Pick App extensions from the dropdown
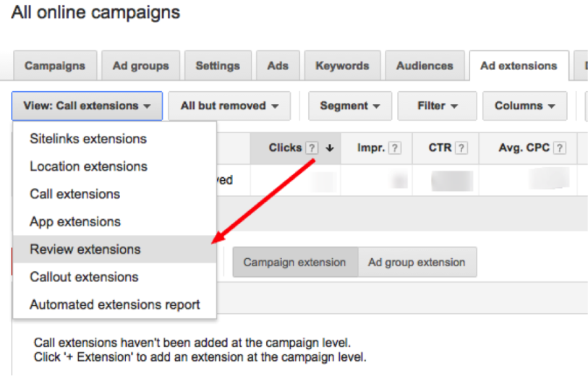588x376 pixels. pyautogui.click(x=75, y=222)
